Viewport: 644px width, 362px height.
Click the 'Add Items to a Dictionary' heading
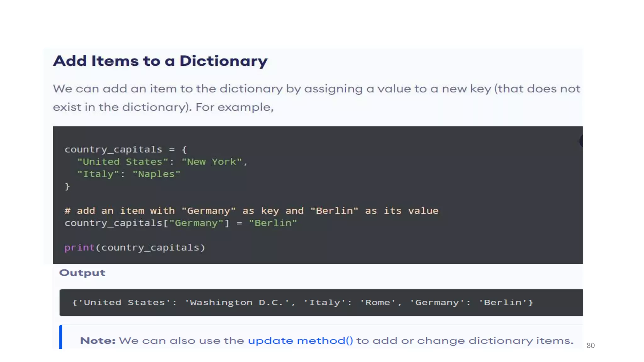160,61
